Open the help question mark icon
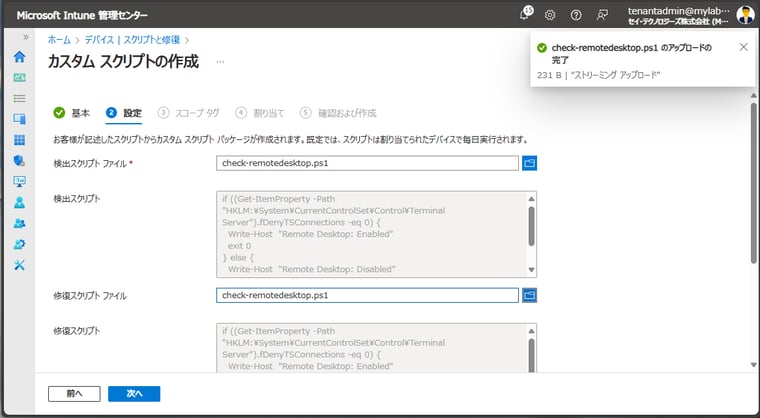The height and width of the screenshot is (418, 760). click(576, 15)
